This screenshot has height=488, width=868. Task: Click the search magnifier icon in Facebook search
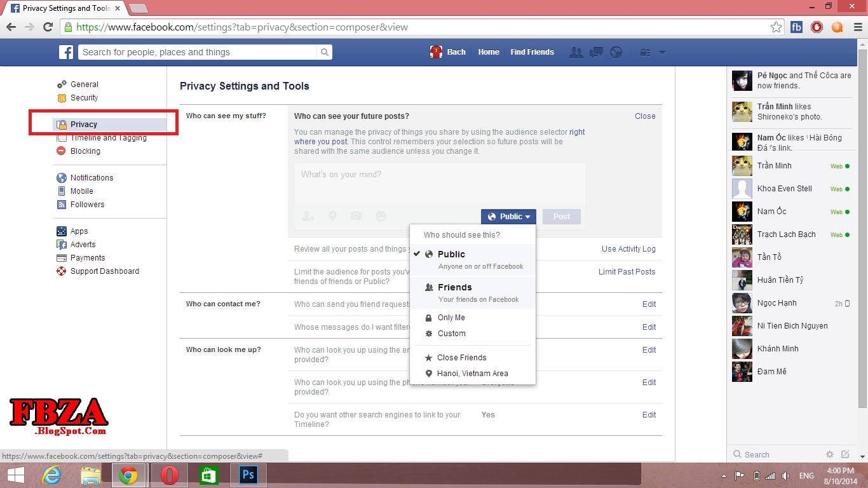pos(325,52)
